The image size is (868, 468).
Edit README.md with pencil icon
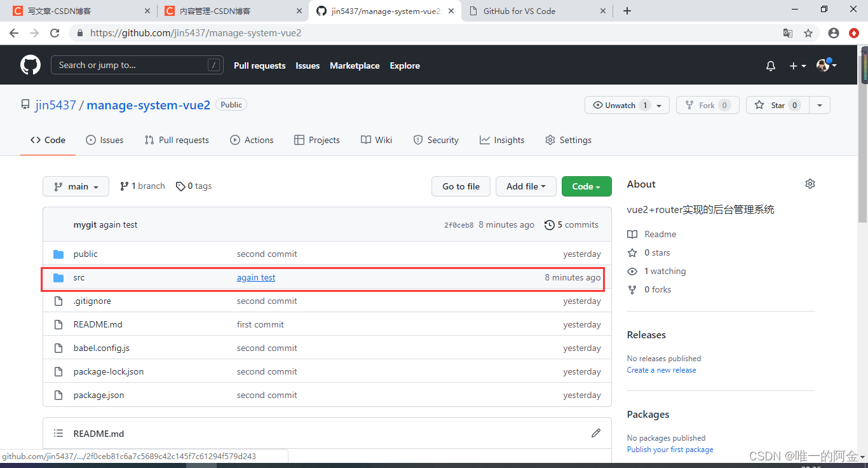point(595,433)
